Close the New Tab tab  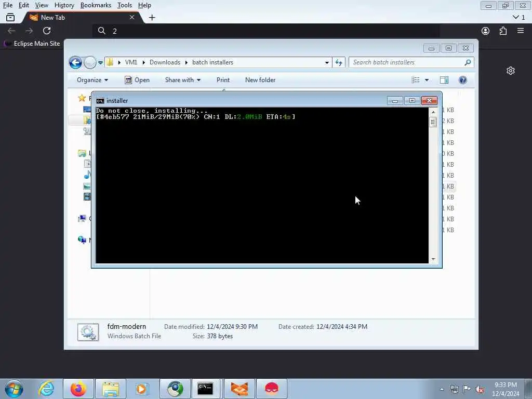pyautogui.click(x=132, y=17)
